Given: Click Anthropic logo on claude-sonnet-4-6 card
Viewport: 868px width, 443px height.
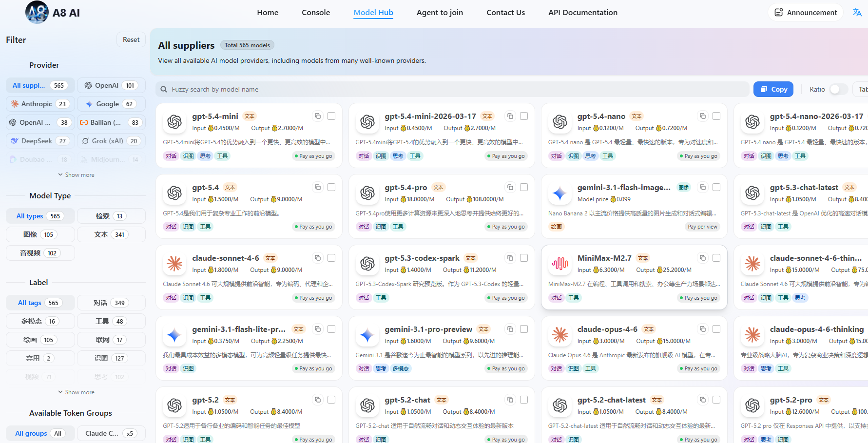Looking at the screenshot, I should tap(174, 264).
